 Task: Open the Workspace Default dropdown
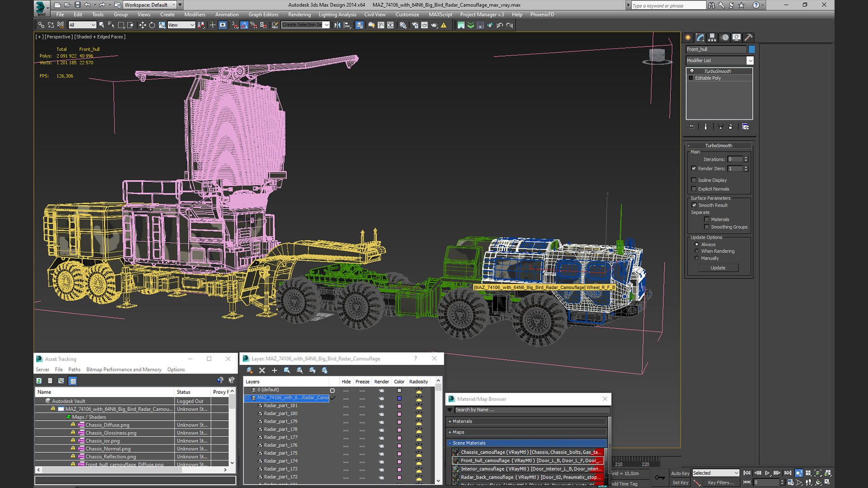click(x=150, y=5)
